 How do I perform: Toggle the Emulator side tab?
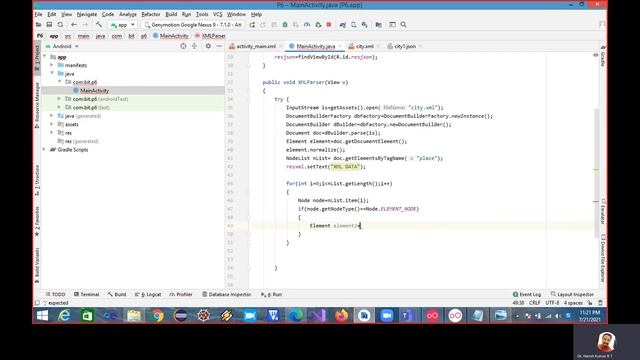(x=603, y=211)
